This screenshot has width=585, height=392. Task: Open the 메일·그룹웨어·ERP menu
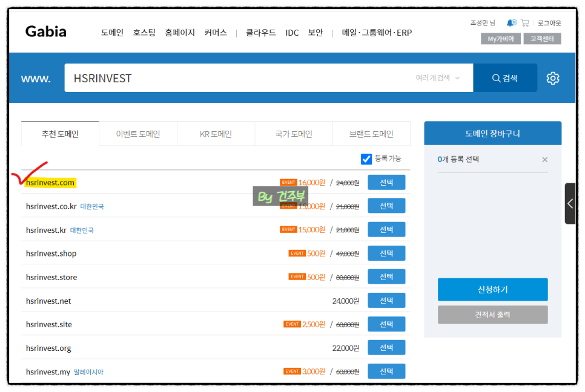pyautogui.click(x=377, y=33)
